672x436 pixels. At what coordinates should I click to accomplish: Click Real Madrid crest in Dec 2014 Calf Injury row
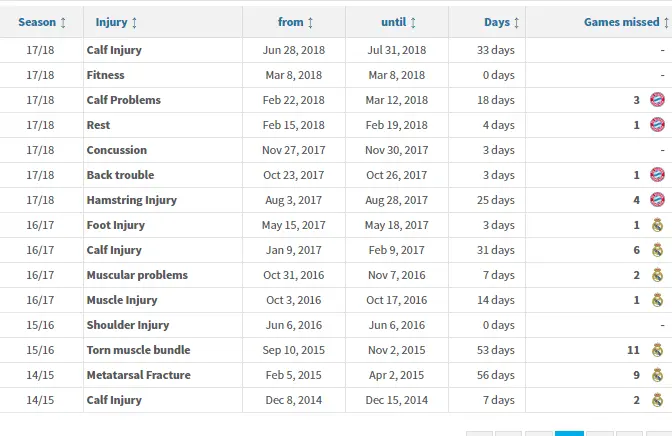657,400
